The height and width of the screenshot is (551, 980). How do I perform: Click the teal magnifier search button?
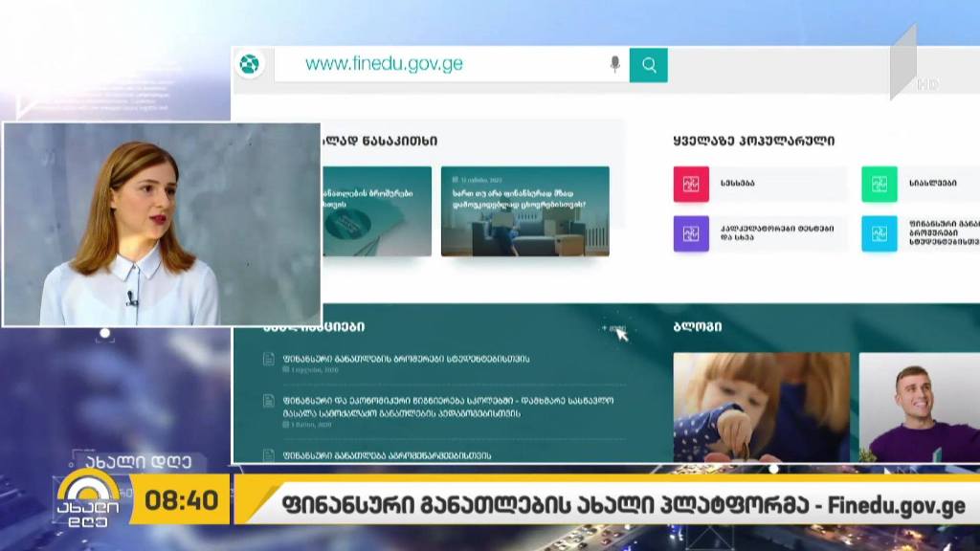(648, 65)
